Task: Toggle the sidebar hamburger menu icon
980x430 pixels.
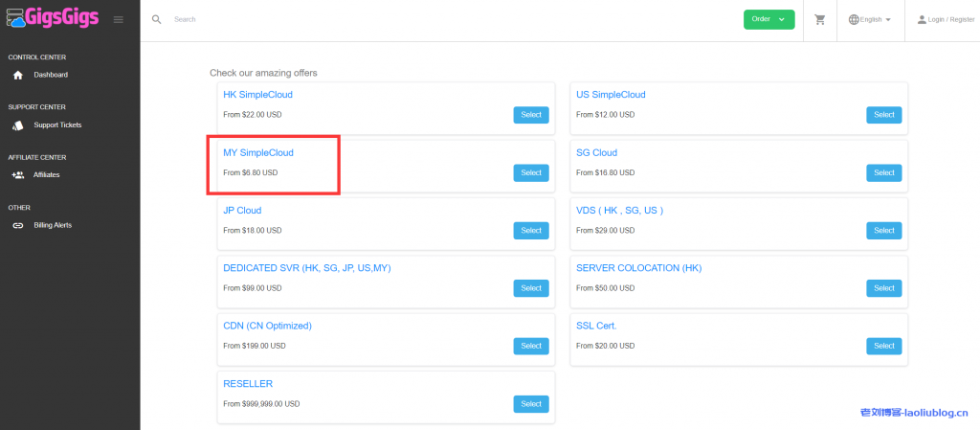Action: tap(118, 19)
